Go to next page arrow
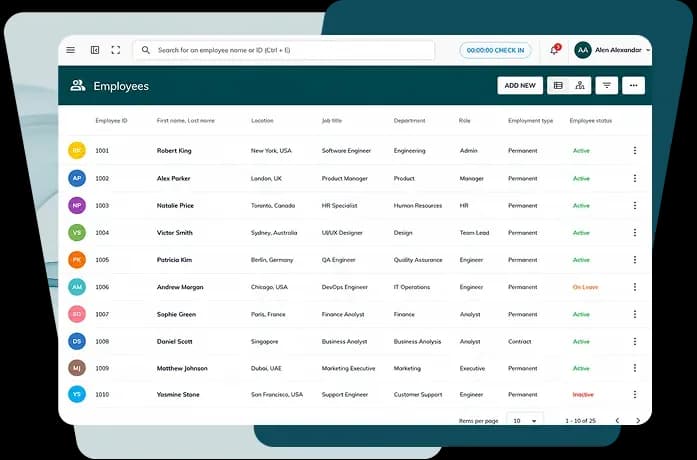Screen dimensions: 697x460 [x=638, y=420]
